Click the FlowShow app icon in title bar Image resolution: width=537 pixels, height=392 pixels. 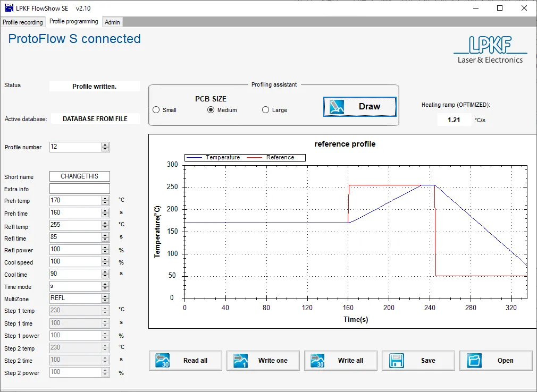[9, 8]
